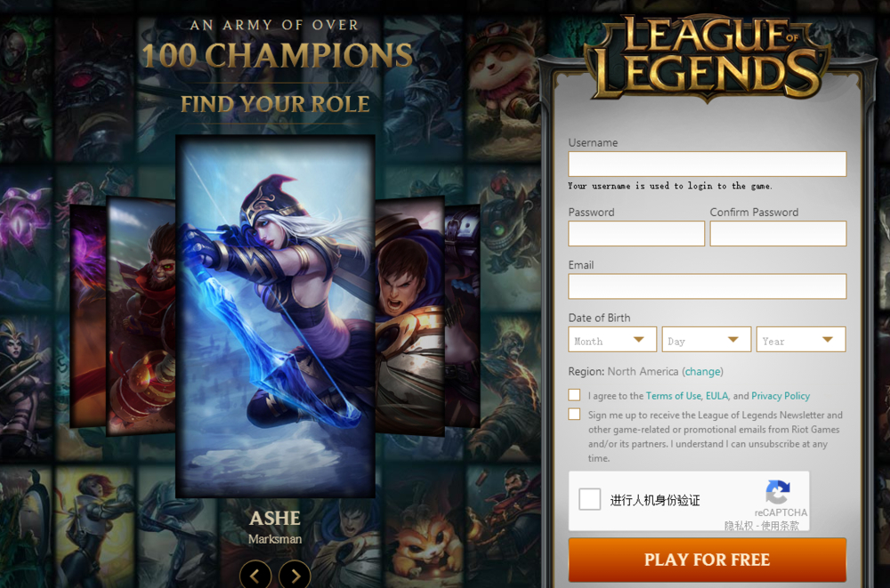
Task: Enable the newsletter sign-up checkbox
Action: [x=574, y=415]
